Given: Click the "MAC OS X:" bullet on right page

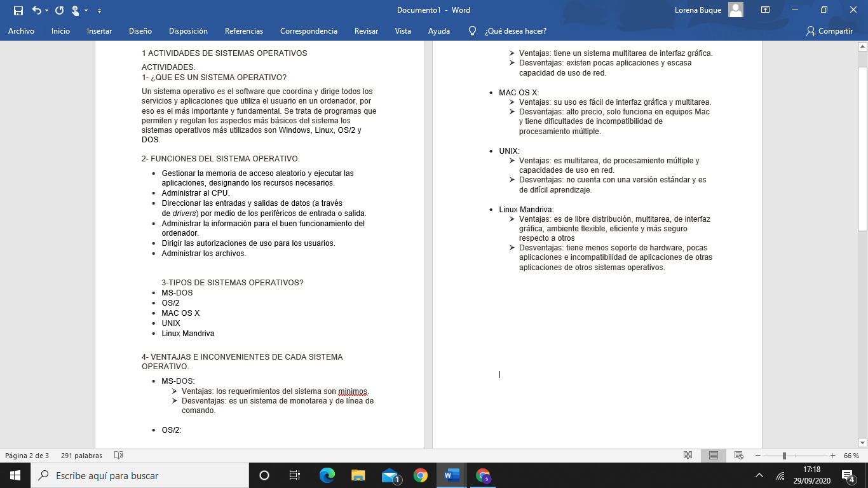Looking at the screenshot, I should (519, 93).
